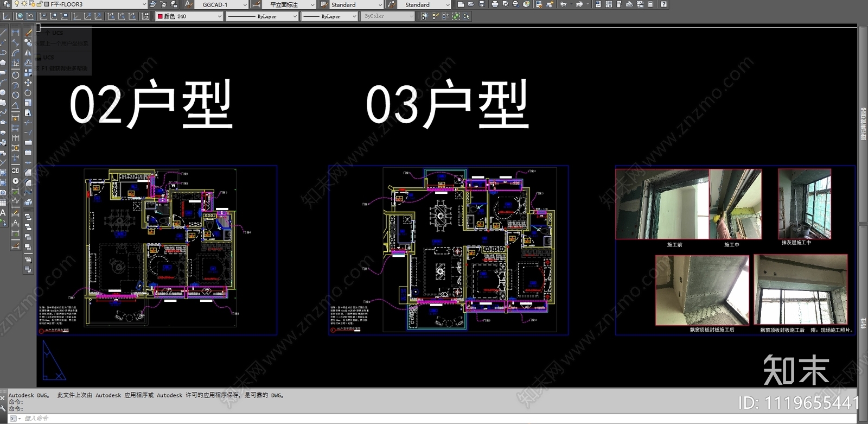Screen dimensions: 868x424
Task: Click the 03户型 title text
Action: (x=447, y=103)
